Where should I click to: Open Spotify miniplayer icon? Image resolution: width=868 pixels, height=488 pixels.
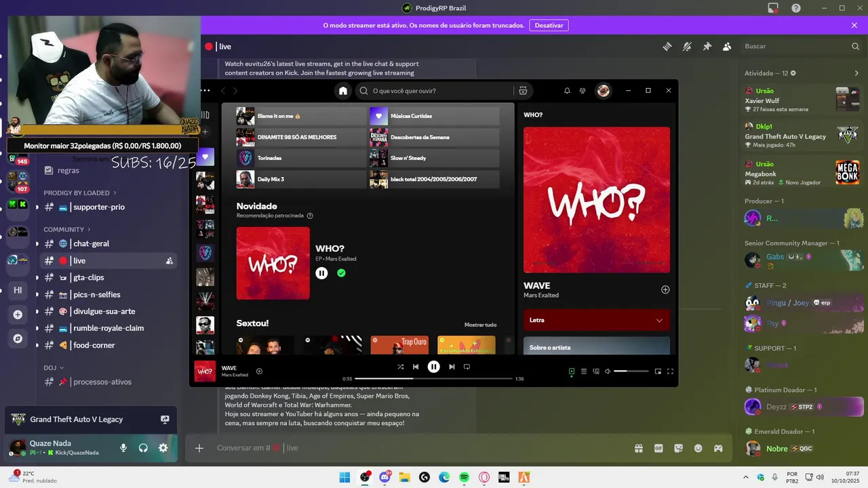pyautogui.click(x=658, y=371)
